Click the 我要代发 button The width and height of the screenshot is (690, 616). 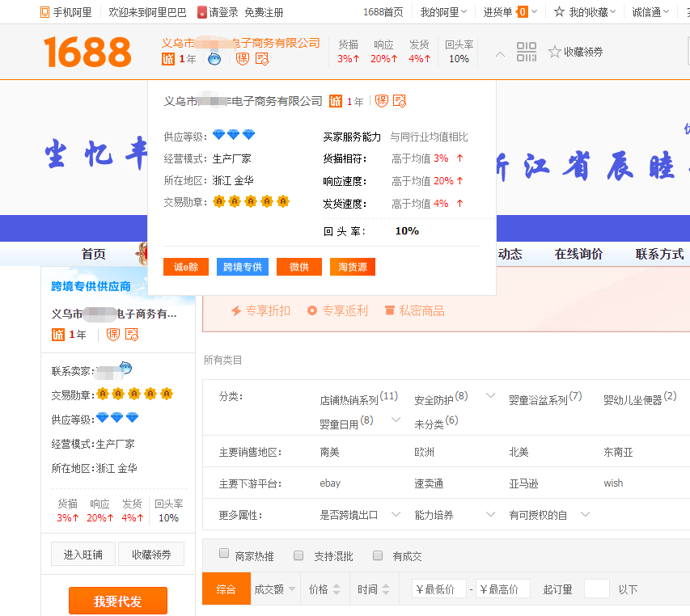[x=118, y=601]
